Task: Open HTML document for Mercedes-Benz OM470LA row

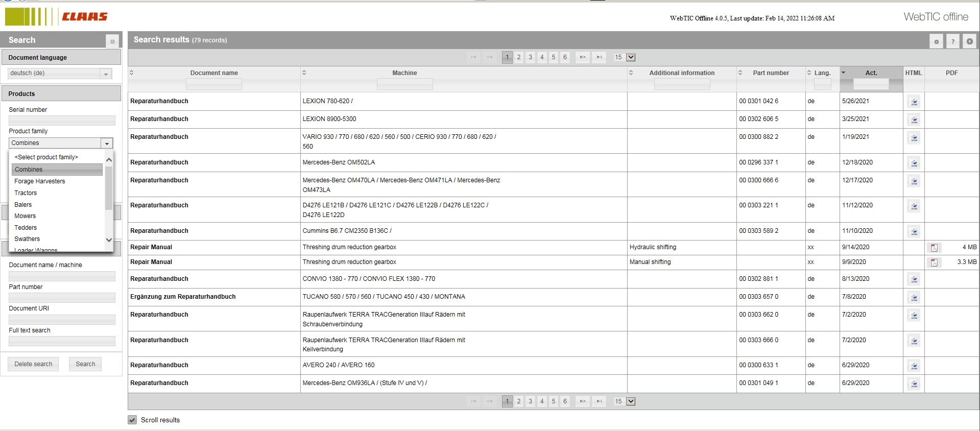Action: (x=914, y=181)
